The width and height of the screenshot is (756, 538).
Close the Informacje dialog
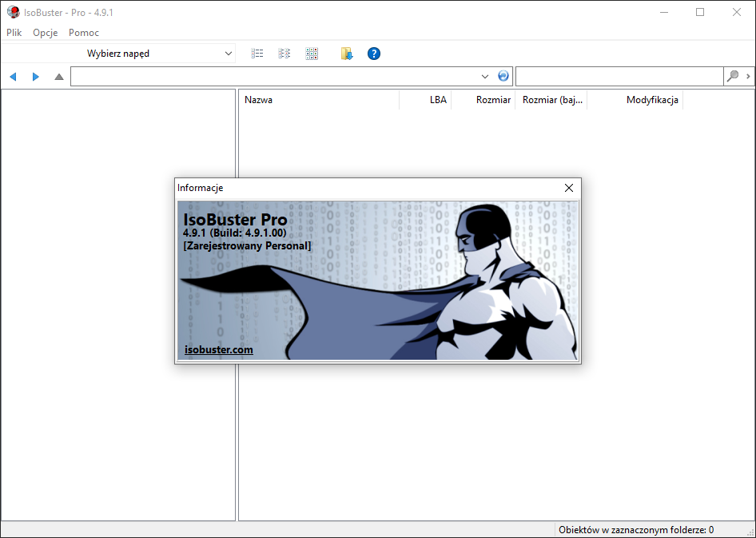tap(569, 188)
